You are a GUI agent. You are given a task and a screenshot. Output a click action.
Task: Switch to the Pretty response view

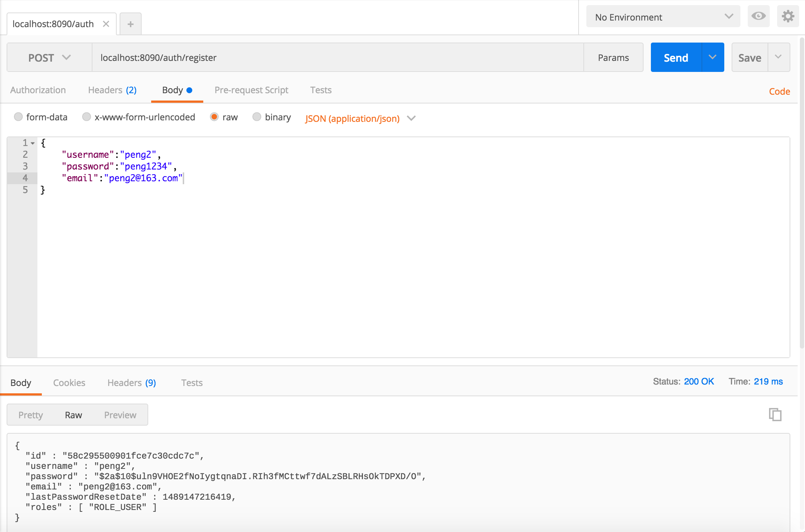31,415
